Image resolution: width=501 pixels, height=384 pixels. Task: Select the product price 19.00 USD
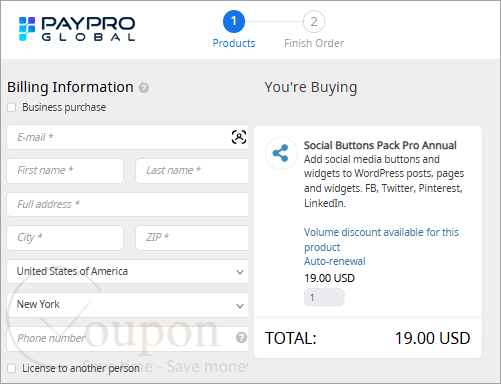click(x=329, y=278)
